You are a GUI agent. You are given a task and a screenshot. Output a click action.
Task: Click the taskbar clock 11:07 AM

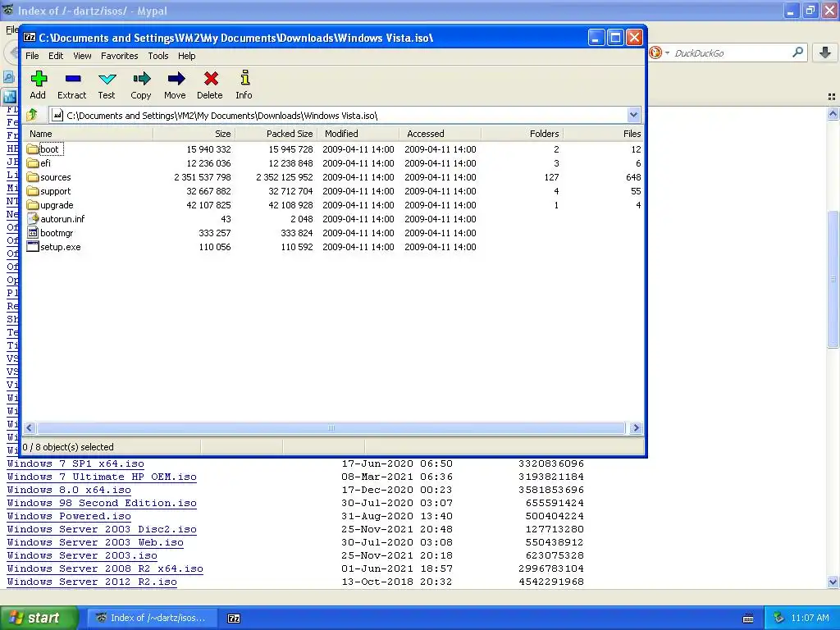coord(810,619)
